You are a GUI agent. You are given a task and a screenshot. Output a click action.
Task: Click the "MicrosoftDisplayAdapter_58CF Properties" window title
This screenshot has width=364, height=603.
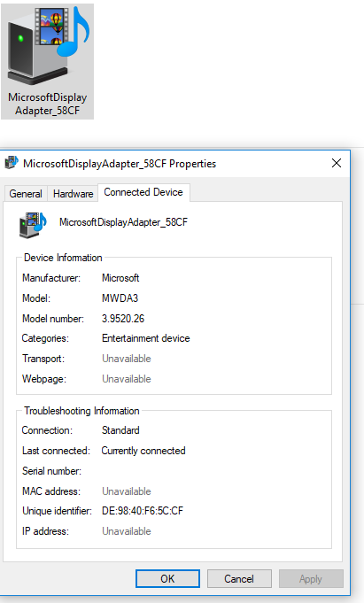[x=120, y=164]
